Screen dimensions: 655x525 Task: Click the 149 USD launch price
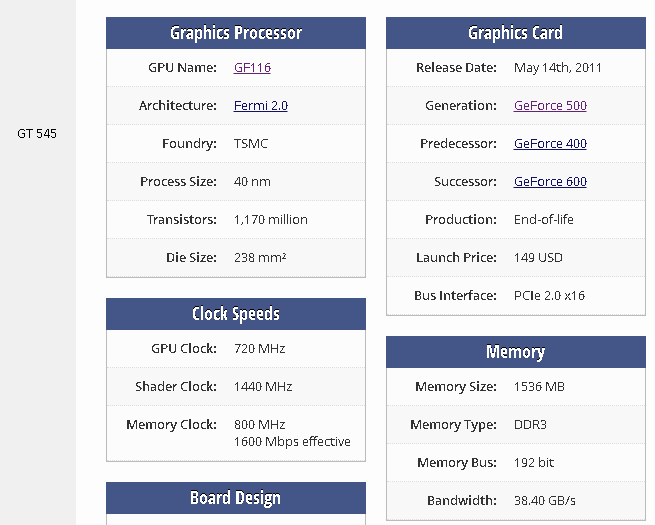coord(538,258)
